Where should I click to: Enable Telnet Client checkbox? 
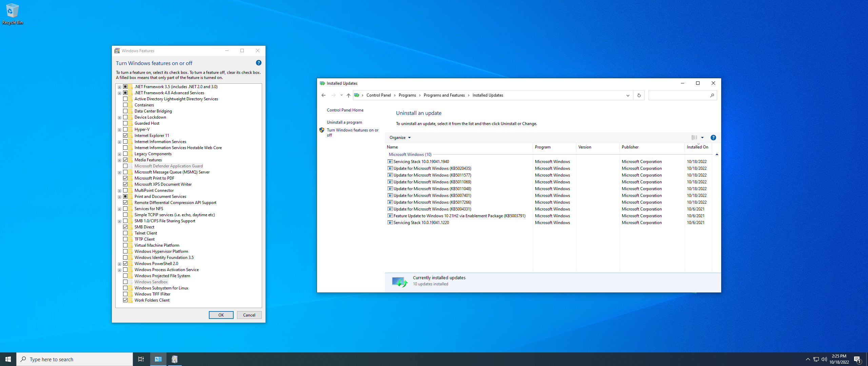(125, 233)
